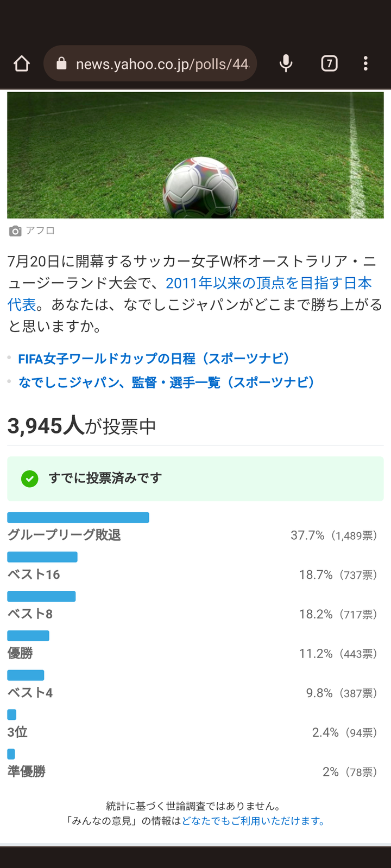Open the three-dot browser menu
Image resolution: width=391 pixels, height=868 pixels.
[x=365, y=64]
